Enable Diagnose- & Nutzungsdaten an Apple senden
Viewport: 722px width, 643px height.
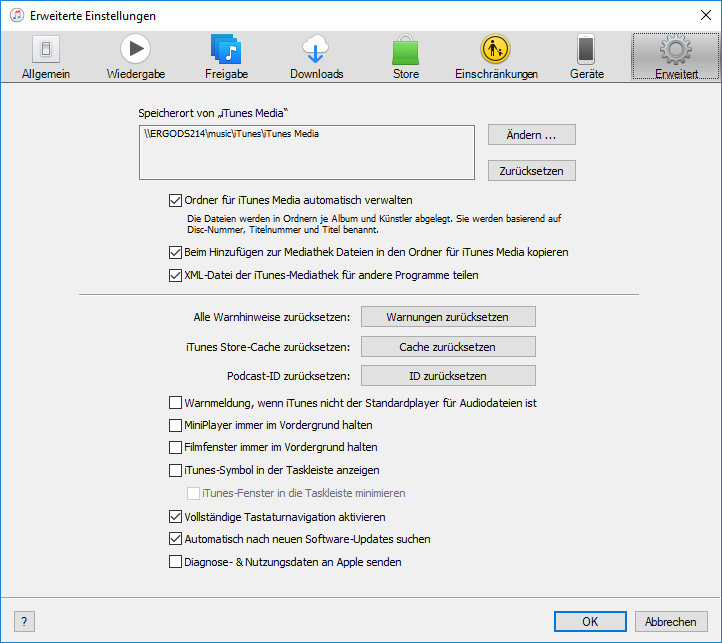pyautogui.click(x=175, y=562)
